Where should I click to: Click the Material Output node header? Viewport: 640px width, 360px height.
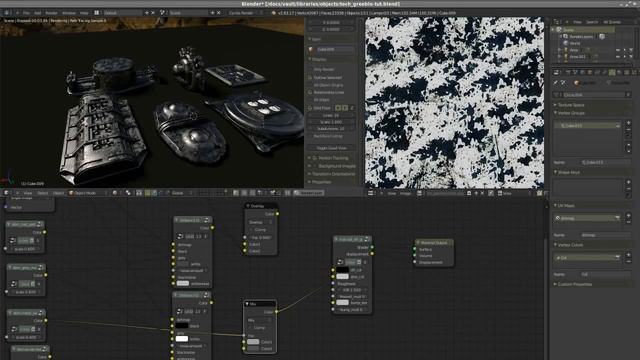pyautogui.click(x=434, y=242)
